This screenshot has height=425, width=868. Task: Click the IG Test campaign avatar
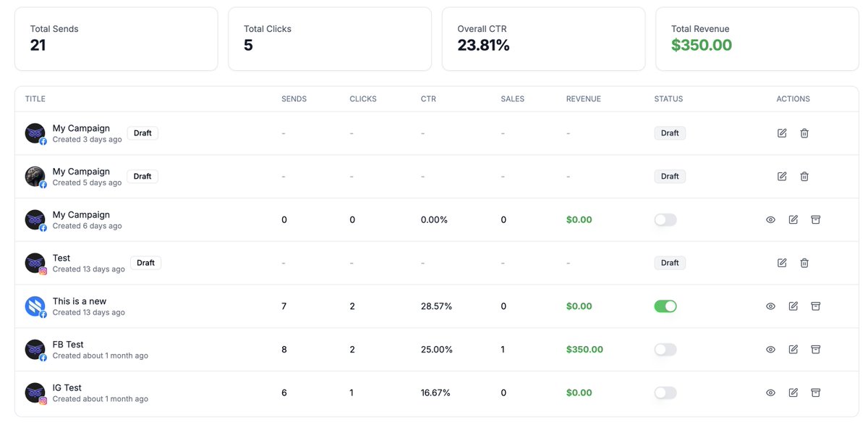click(35, 392)
